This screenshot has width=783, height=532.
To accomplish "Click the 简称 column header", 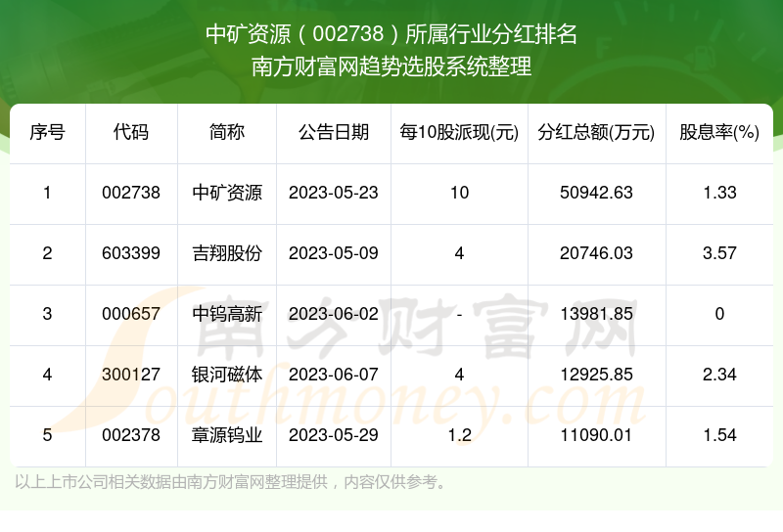I will click(x=227, y=132).
